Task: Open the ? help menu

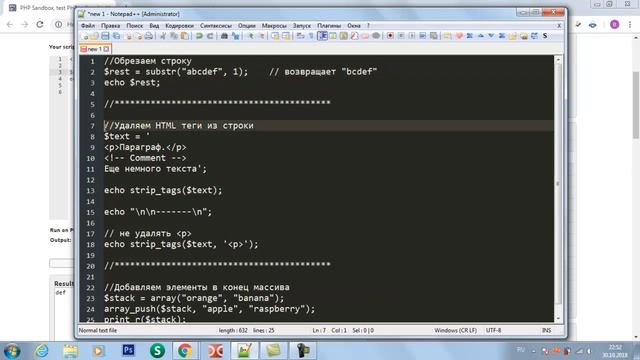Action: tap(368, 26)
